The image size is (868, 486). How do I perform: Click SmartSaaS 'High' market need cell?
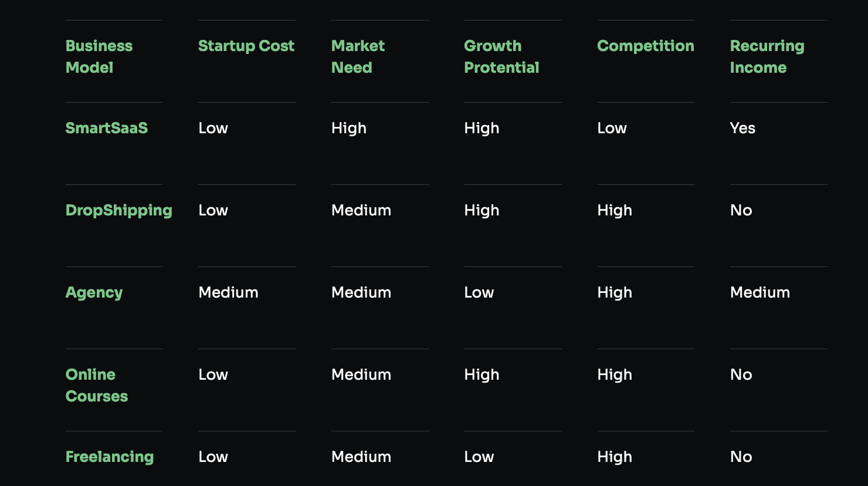point(349,128)
